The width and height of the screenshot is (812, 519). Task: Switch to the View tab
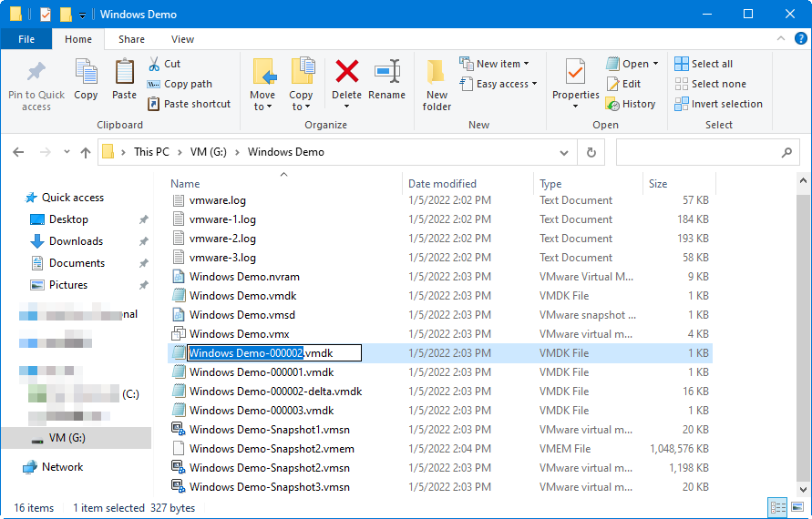pos(182,39)
